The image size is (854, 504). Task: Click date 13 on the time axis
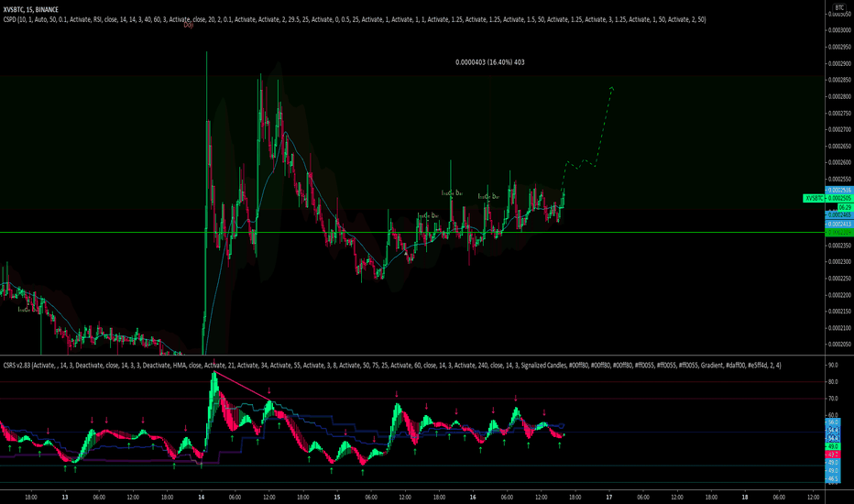[65, 497]
